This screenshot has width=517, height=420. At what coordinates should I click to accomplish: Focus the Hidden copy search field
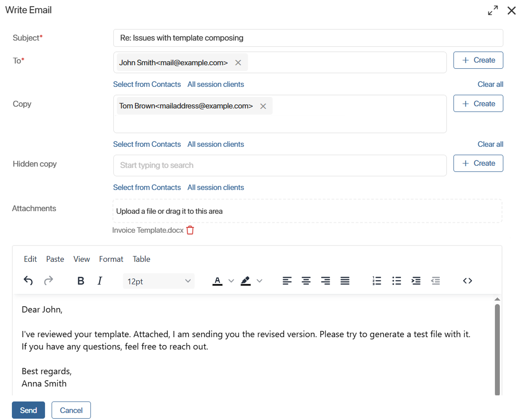click(280, 165)
